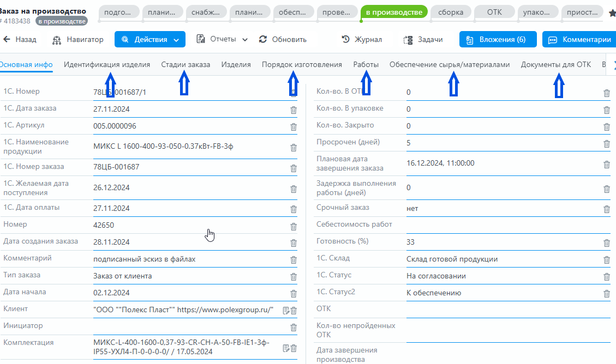
Task: Open the Документы для ОТК tab
Action: point(555,65)
